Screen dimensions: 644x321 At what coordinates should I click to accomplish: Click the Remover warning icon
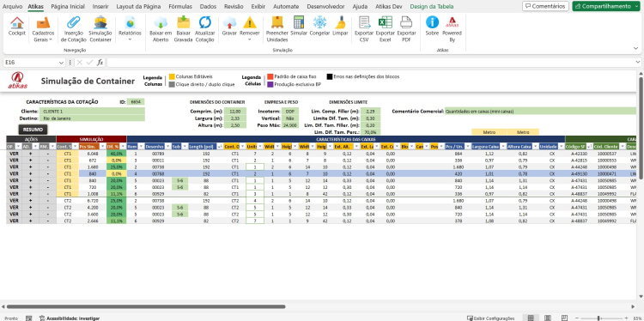pos(249,22)
